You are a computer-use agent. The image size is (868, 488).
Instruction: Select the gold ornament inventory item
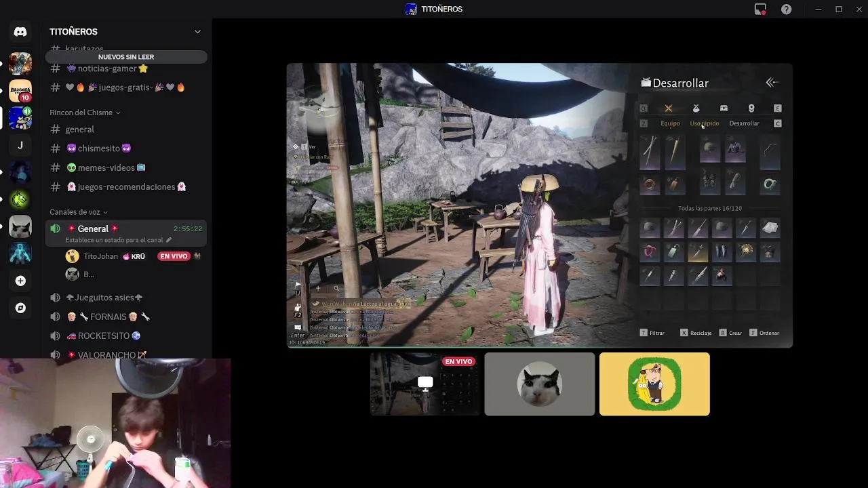click(746, 251)
